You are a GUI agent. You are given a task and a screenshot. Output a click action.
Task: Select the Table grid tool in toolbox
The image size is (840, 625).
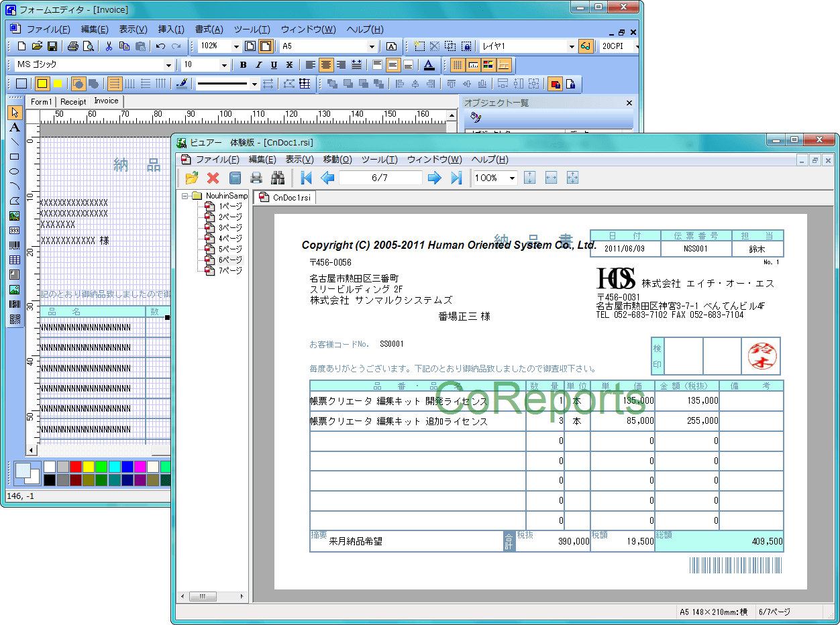[15, 260]
